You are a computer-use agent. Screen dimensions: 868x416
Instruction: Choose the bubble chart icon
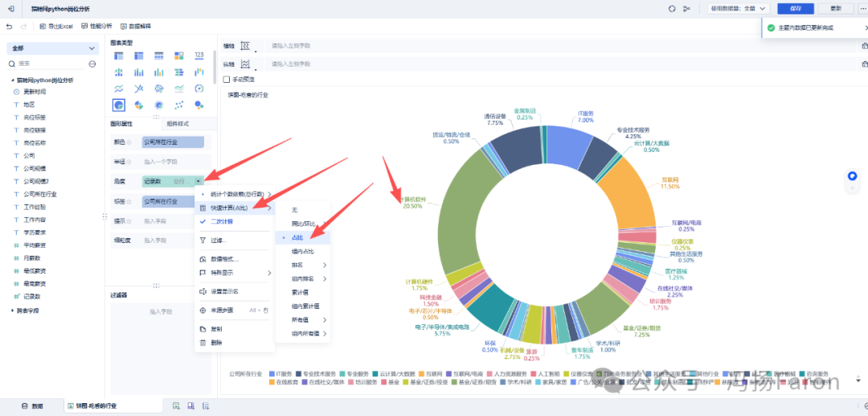coord(199,105)
